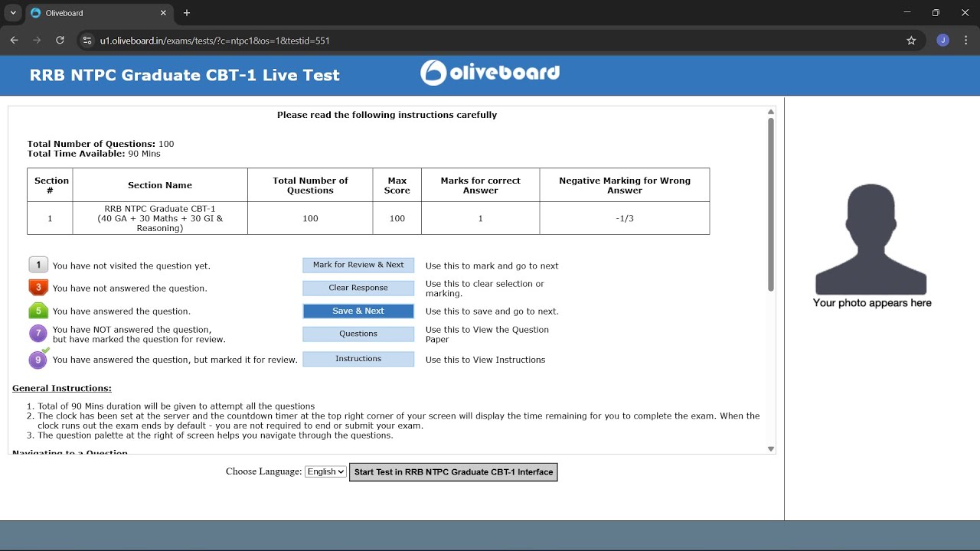Click the marked-for-review legend icon 7
Image resolution: width=980 pixels, height=551 pixels.
[x=38, y=334]
